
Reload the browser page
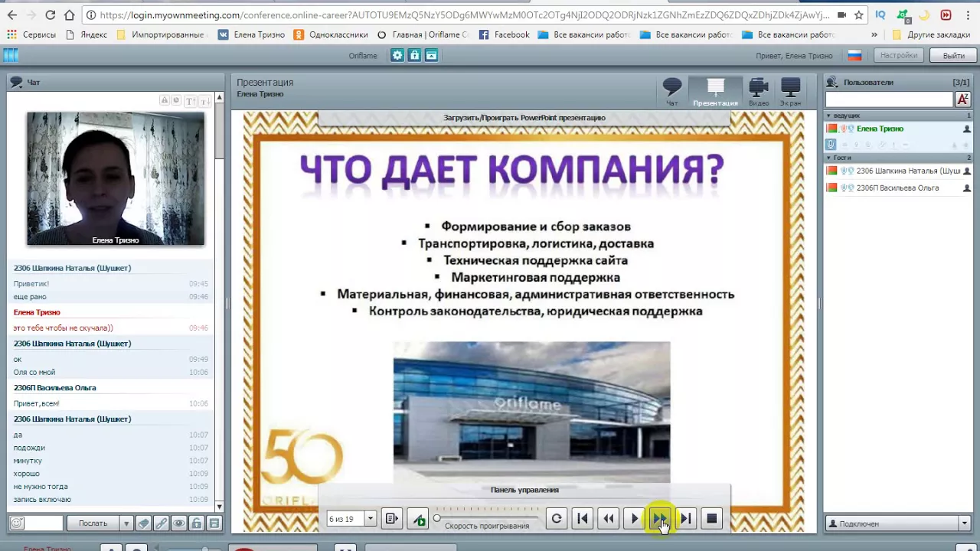[x=50, y=15]
